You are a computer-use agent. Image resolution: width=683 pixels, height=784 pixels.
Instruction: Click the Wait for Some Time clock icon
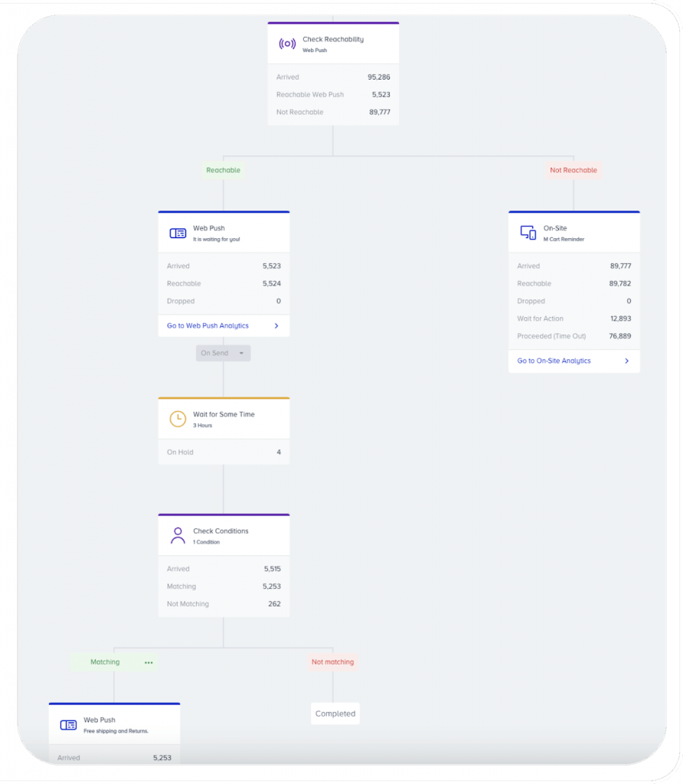178,419
